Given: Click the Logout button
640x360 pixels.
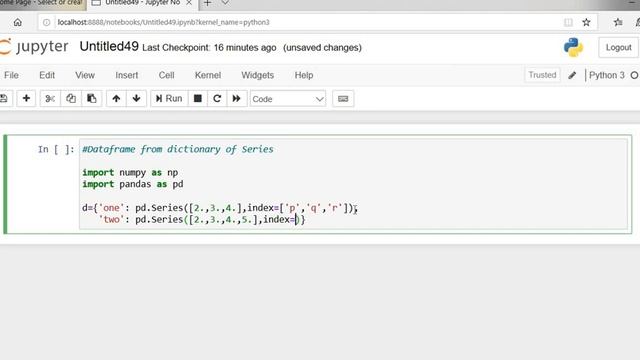Looking at the screenshot, I should point(618,47).
